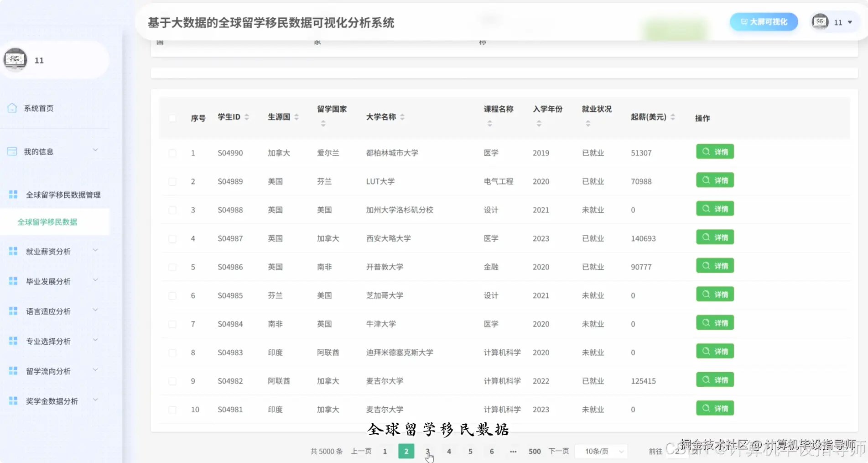Check the checkbox for student S04990
Screen dimensions: 868x463
click(172, 153)
